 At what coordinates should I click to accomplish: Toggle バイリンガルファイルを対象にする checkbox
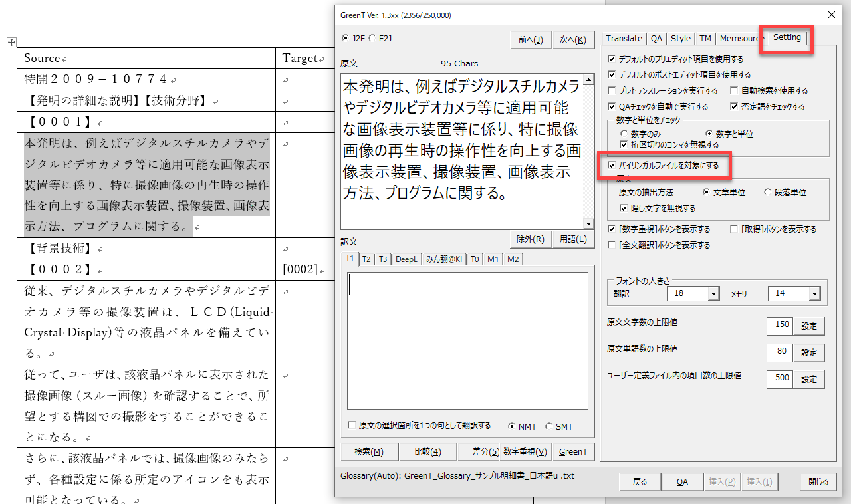(x=612, y=166)
